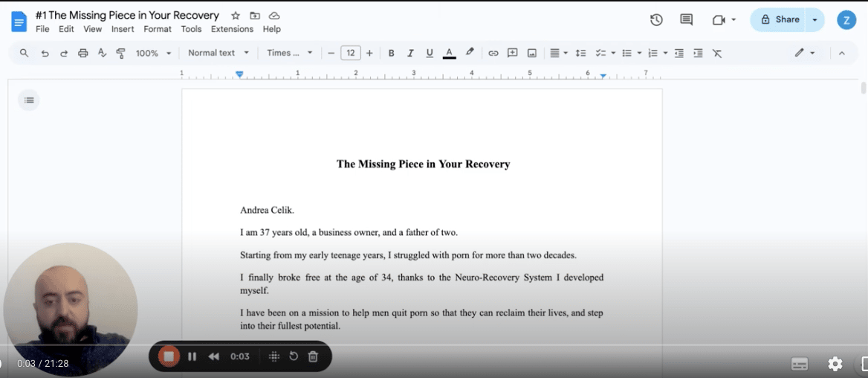Click the font size field showing 12

(x=351, y=53)
